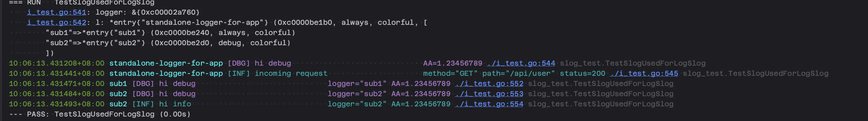Jump to ./i_test.go:552 location link
This screenshot has width=868, height=121.
[x=489, y=84]
